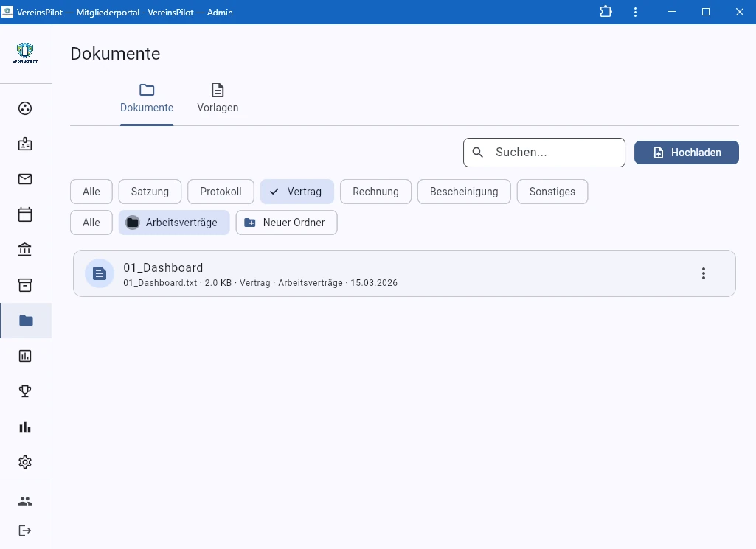Click the member ID badge sidebar icon
The image size is (756, 549).
pos(25,144)
